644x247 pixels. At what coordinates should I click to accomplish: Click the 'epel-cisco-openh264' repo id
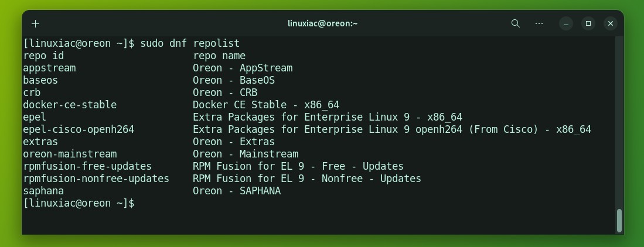tap(79, 129)
